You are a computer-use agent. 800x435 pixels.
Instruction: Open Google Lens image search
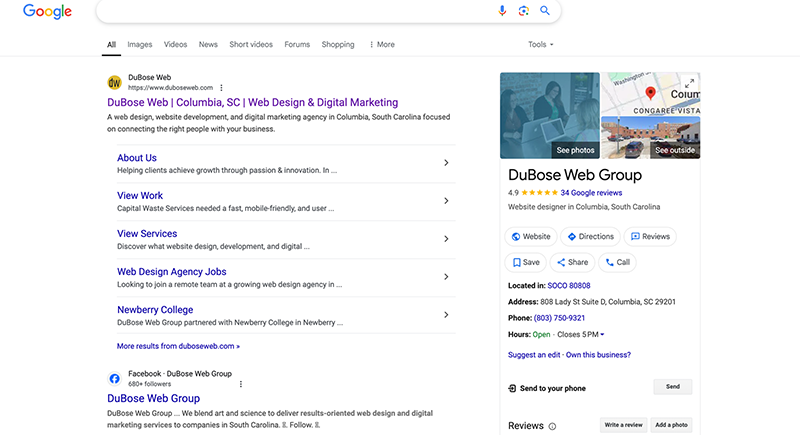click(x=523, y=11)
